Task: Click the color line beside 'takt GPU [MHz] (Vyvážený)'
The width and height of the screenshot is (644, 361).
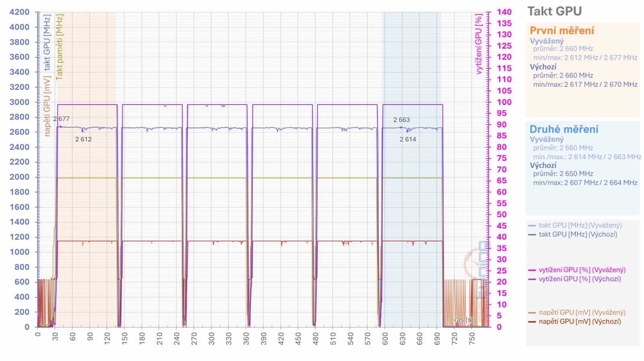Action: 532,226
